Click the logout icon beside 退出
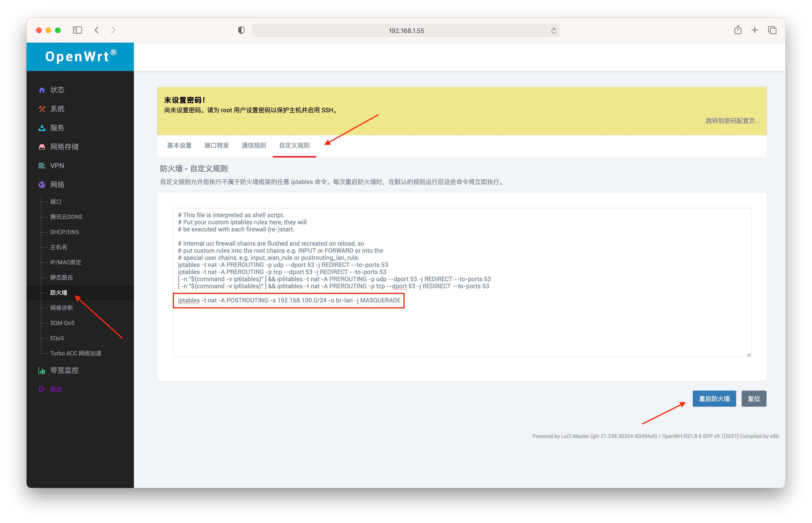This screenshot has width=812, height=523. coord(42,389)
